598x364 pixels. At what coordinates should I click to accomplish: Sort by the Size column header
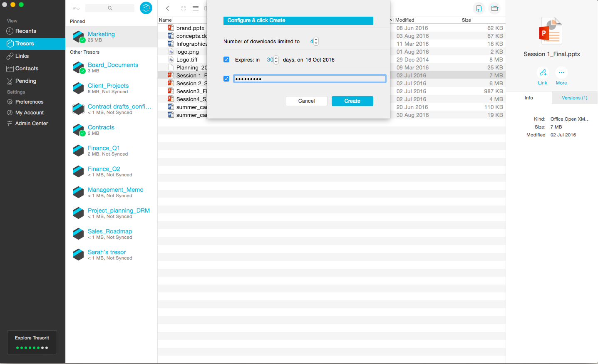point(483,20)
